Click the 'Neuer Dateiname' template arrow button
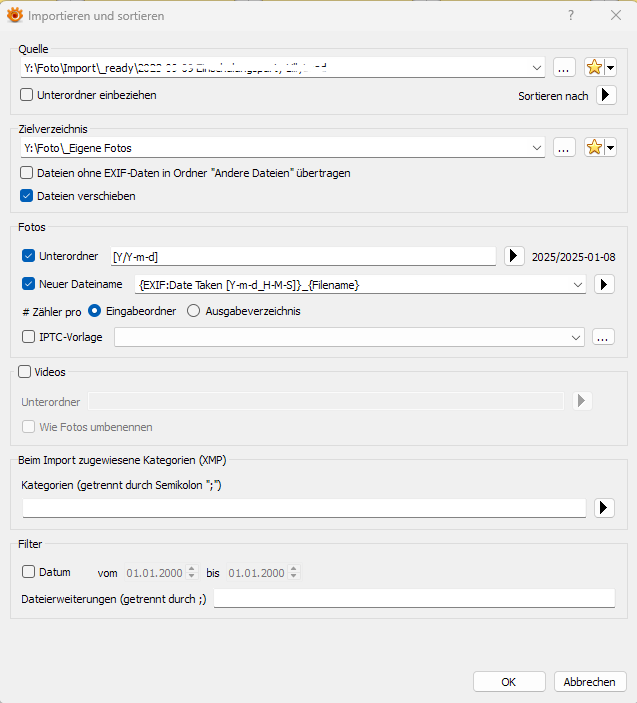Image resolution: width=637 pixels, height=703 pixels. point(604,285)
